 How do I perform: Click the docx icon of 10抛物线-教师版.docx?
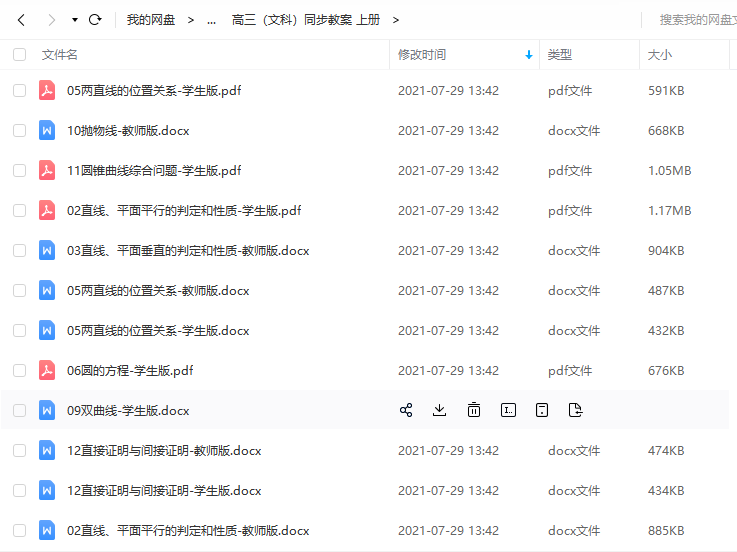47,130
